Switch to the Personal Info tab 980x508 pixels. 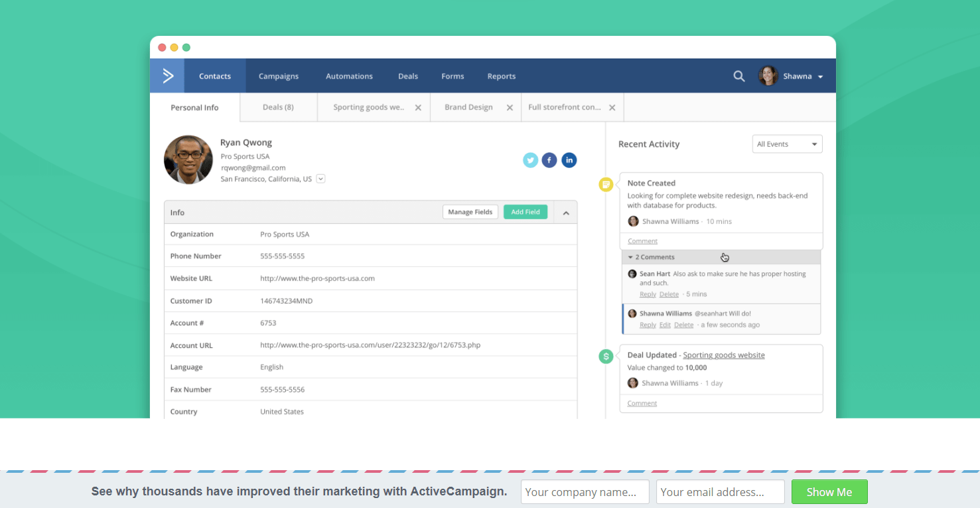[x=195, y=108]
